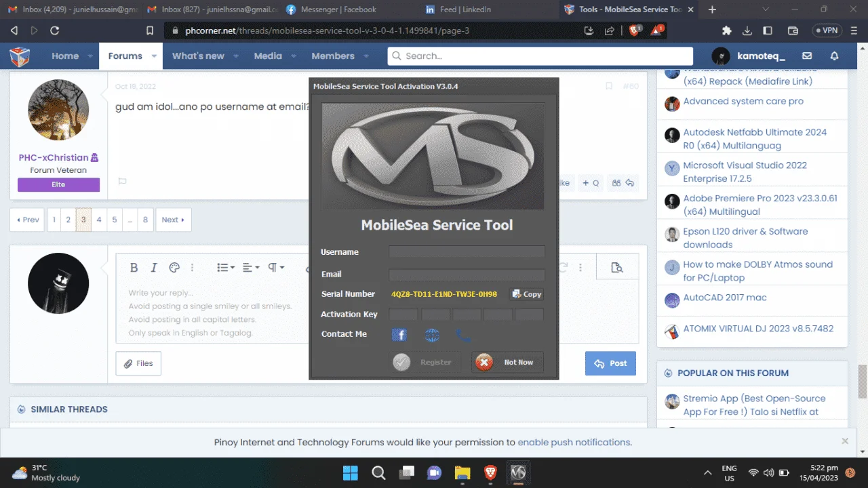Image resolution: width=868 pixels, height=488 pixels.
Task: Go to the Next page
Action: (174, 220)
